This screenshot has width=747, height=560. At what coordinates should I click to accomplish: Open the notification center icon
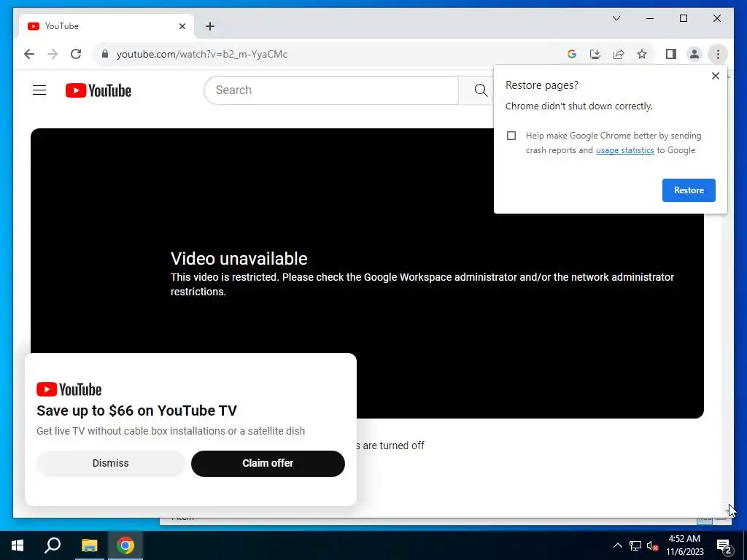(724, 545)
